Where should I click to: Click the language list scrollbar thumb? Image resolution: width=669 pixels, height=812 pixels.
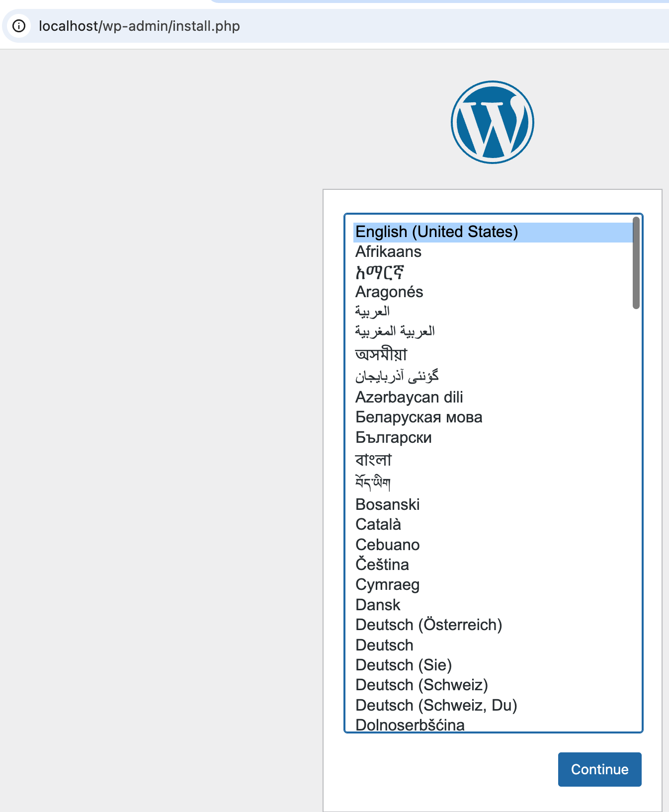(636, 263)
